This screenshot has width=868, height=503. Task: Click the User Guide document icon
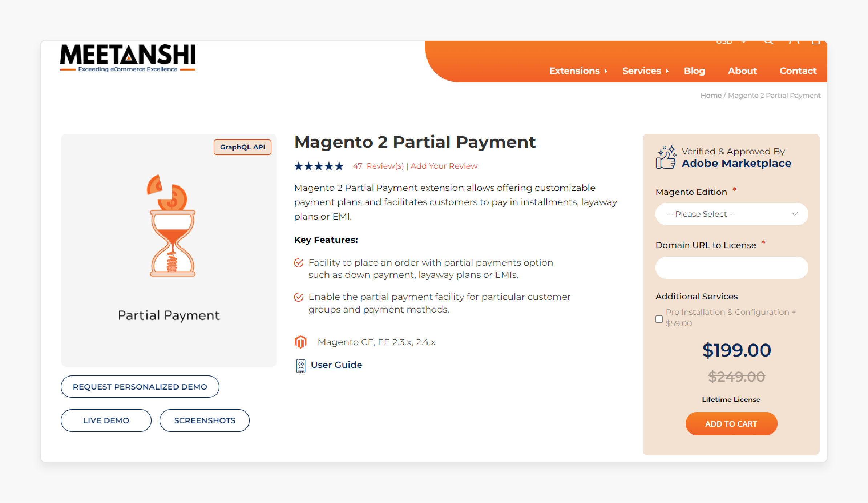(x=300, y=366)
